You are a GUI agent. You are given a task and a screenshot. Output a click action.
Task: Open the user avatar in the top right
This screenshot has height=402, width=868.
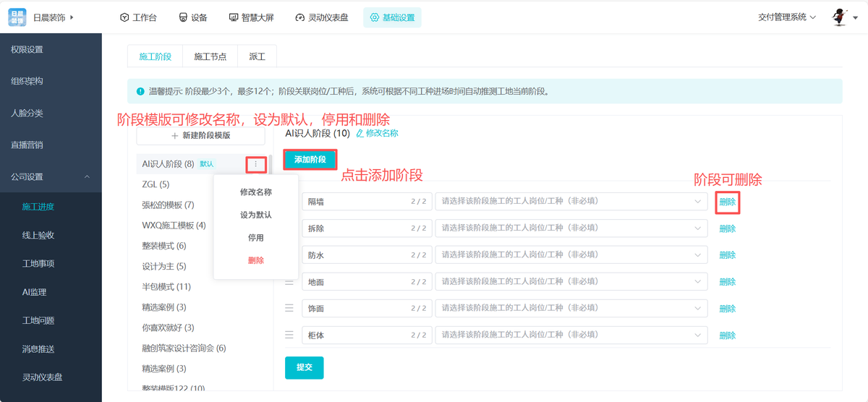840,17
